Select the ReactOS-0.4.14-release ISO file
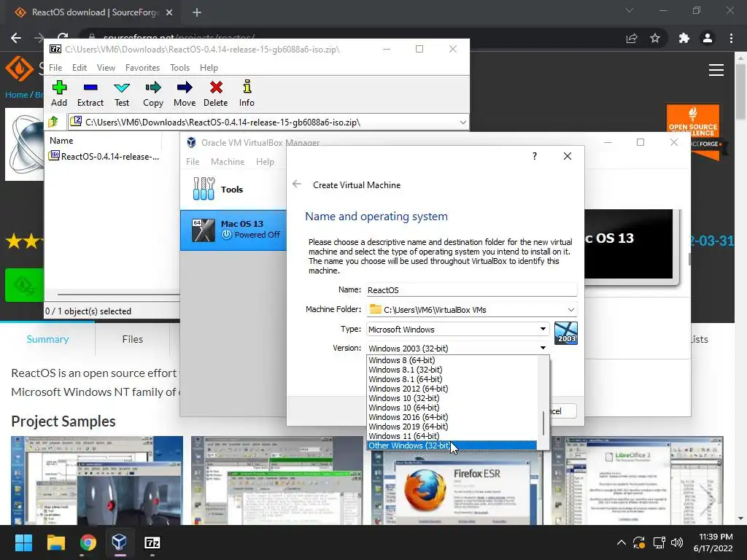 [x=105, y=156]
